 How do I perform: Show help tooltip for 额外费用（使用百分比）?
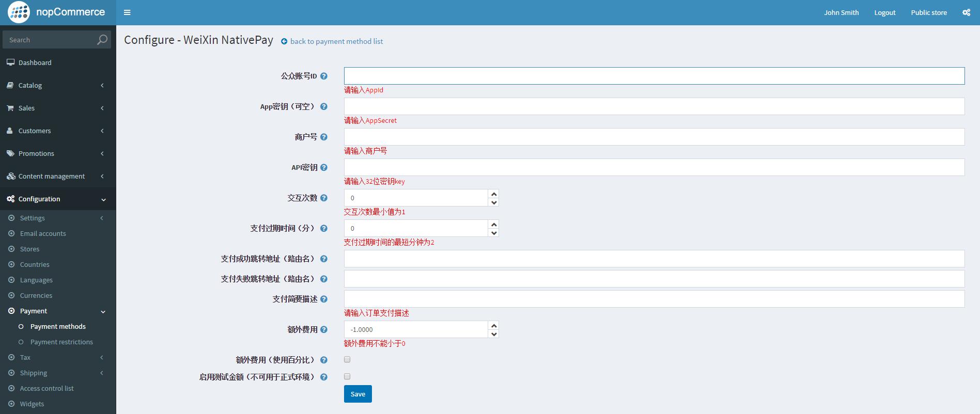click(324, 360)
